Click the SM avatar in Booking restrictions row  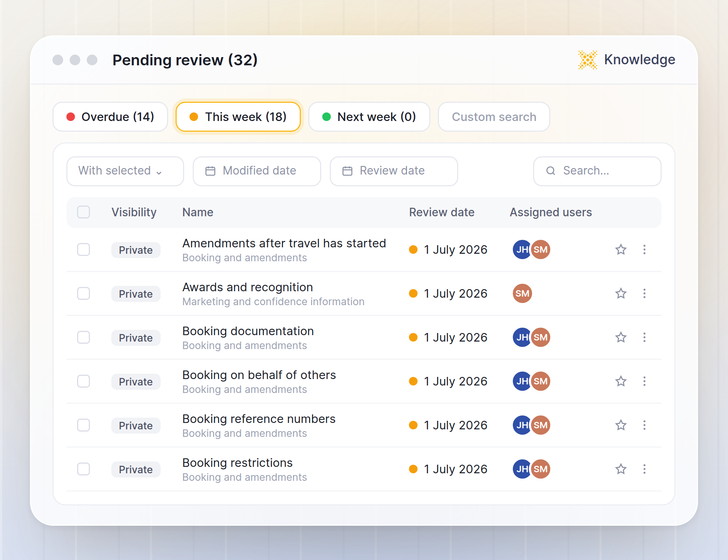point(541,469)
